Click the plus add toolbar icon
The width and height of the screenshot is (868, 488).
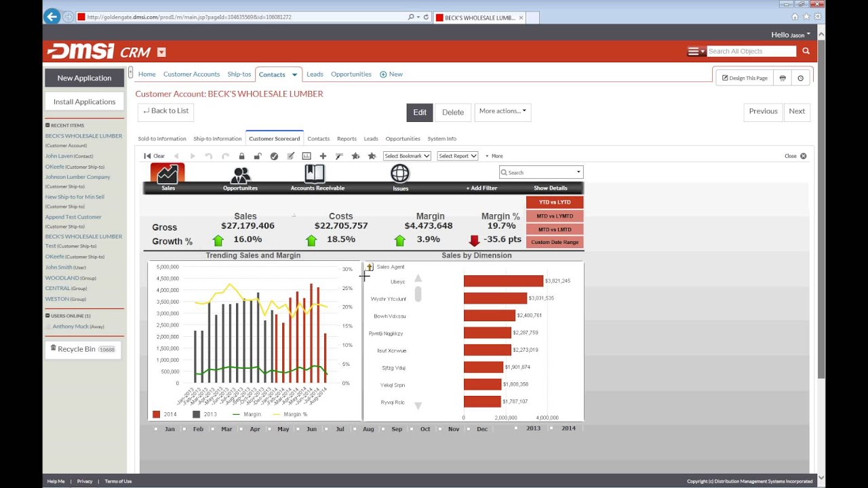[323, 156]
